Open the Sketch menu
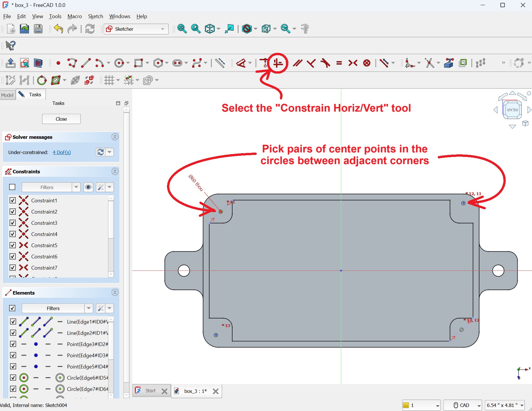 tap(95, 16)
